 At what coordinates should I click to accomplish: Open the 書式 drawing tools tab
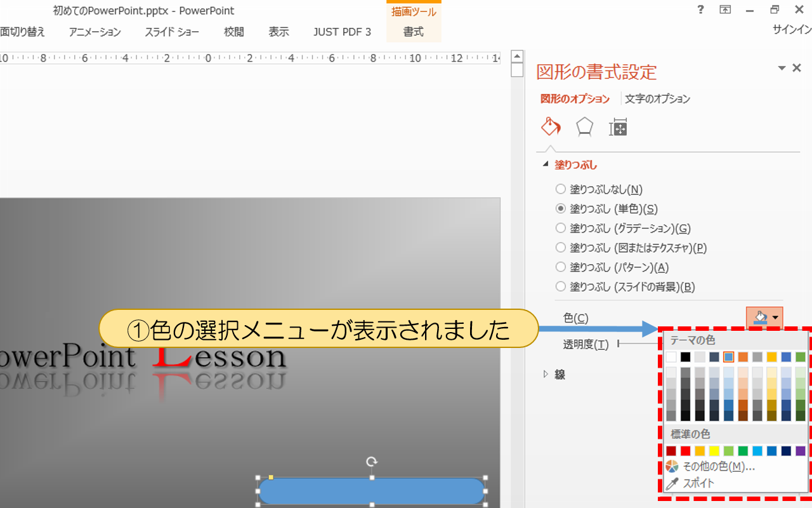point(414,32)
